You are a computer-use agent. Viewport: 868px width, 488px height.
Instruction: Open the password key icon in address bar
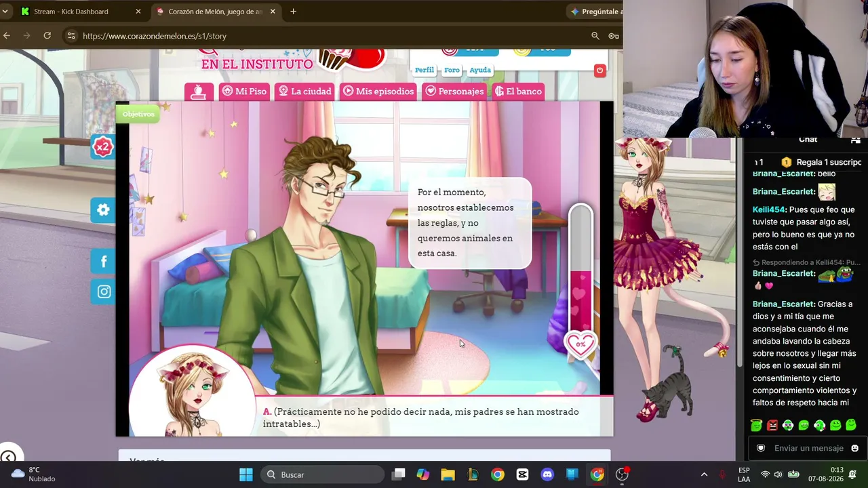click(614, 36)
